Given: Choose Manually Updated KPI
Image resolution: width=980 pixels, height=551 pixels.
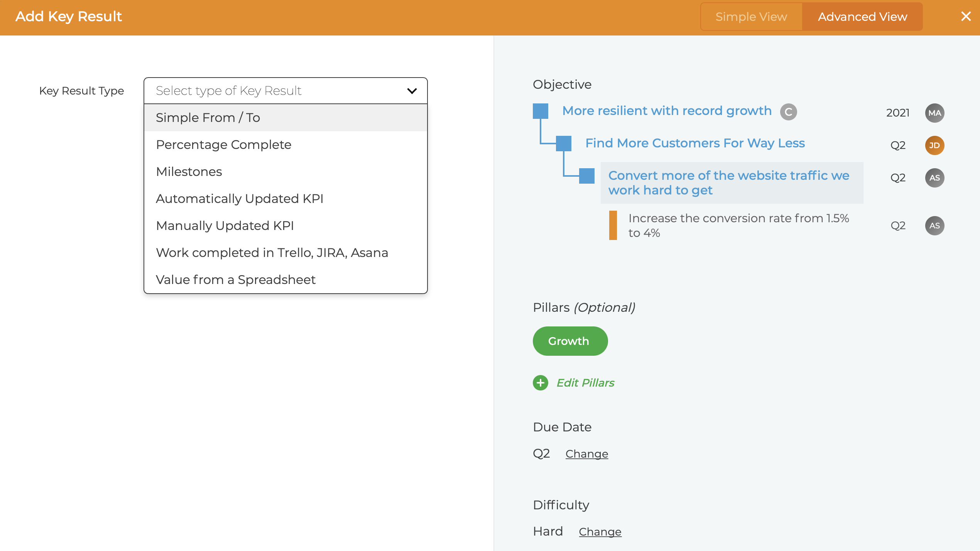Looking at the screenshot, I should point(286,226).
